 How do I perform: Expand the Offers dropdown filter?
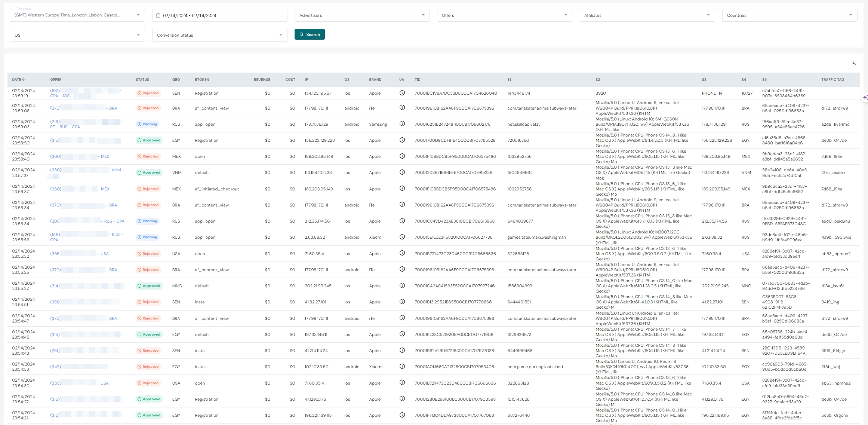504,15
